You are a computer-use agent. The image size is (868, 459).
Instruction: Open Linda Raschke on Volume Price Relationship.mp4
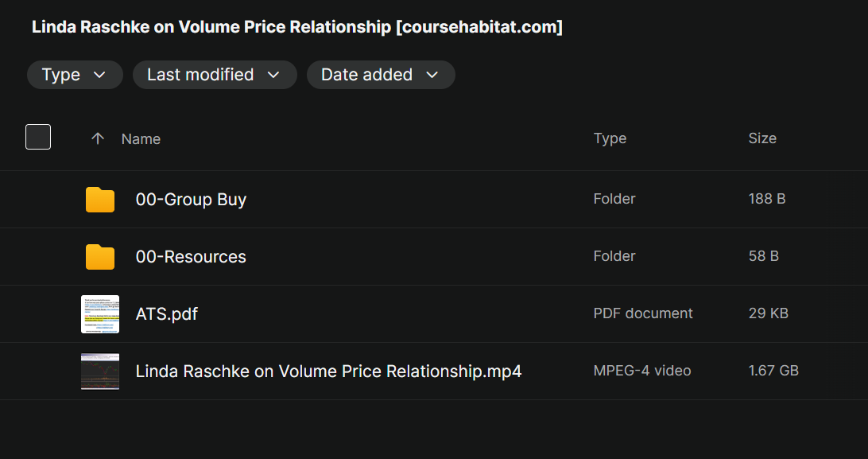(328, 371)
